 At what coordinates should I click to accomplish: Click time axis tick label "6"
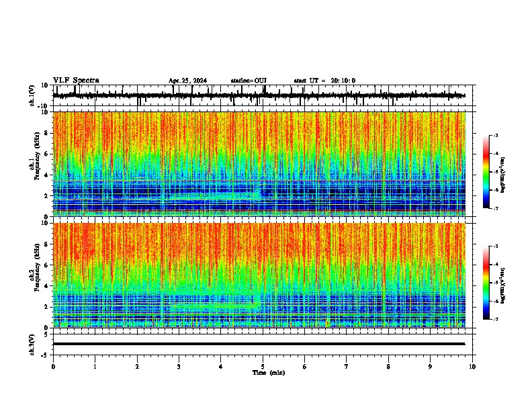coord(305,367)
